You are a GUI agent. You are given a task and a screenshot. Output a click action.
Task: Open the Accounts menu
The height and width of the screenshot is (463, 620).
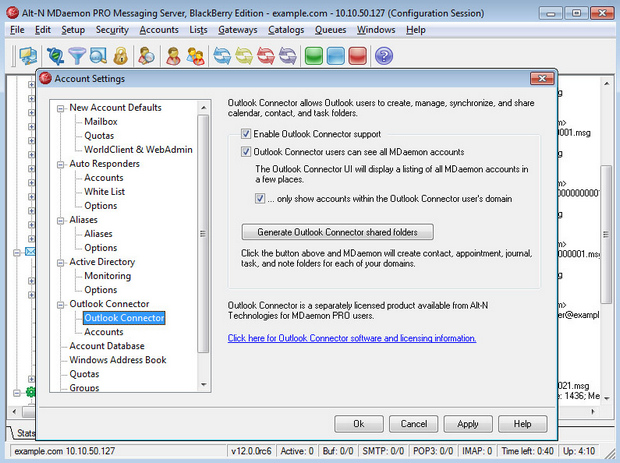tap(159, 30)
